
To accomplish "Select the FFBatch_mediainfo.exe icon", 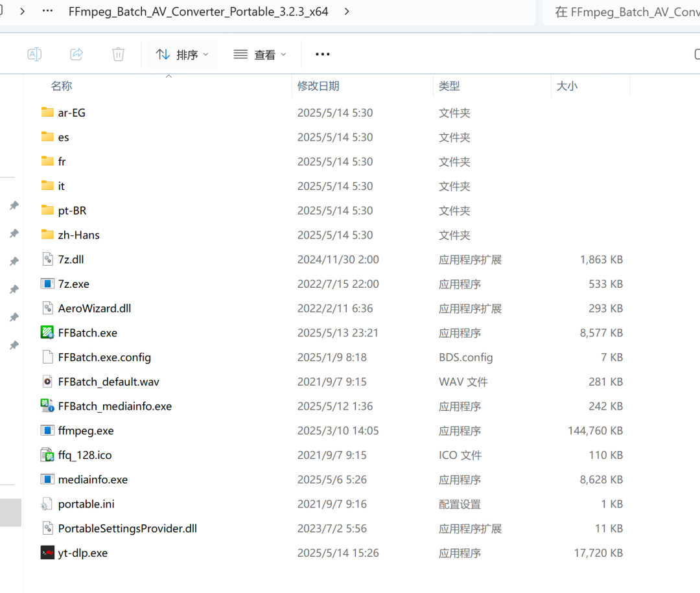I will tap(47, 406).
